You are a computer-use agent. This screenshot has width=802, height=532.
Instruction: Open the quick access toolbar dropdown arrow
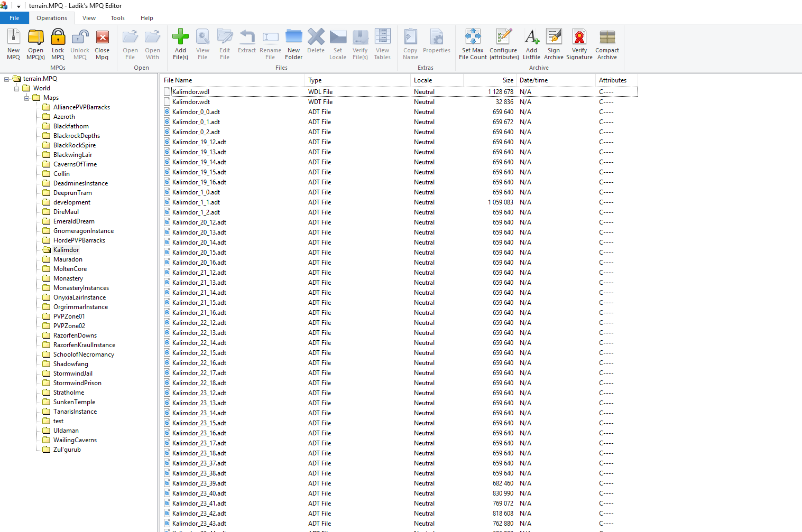(x=19, y=6)
